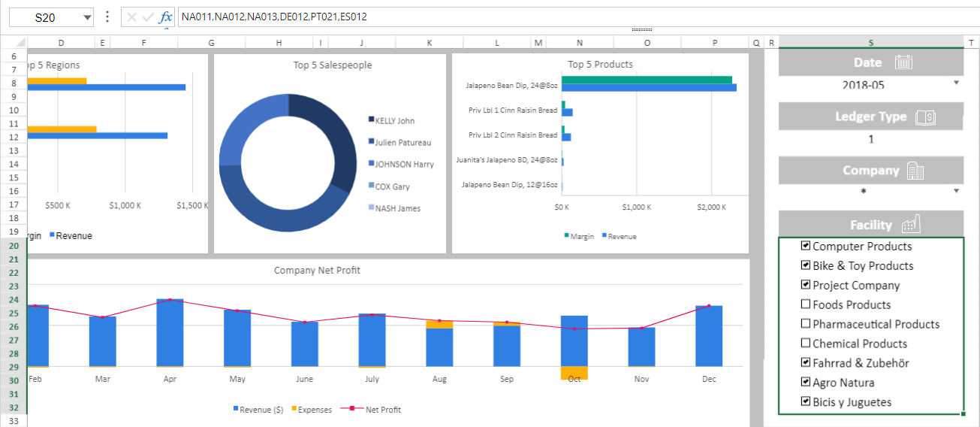Select column header S
This screenshot has height=427, width=980.
(870, 43)
